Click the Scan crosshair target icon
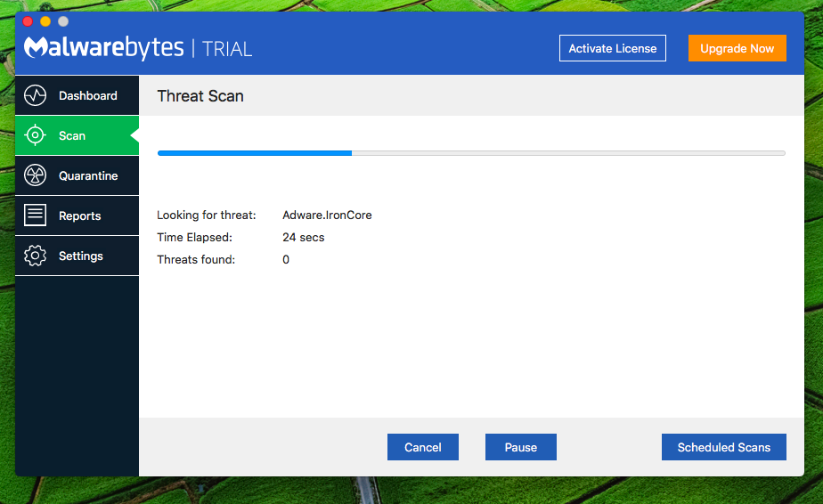 tap(35, 135)
